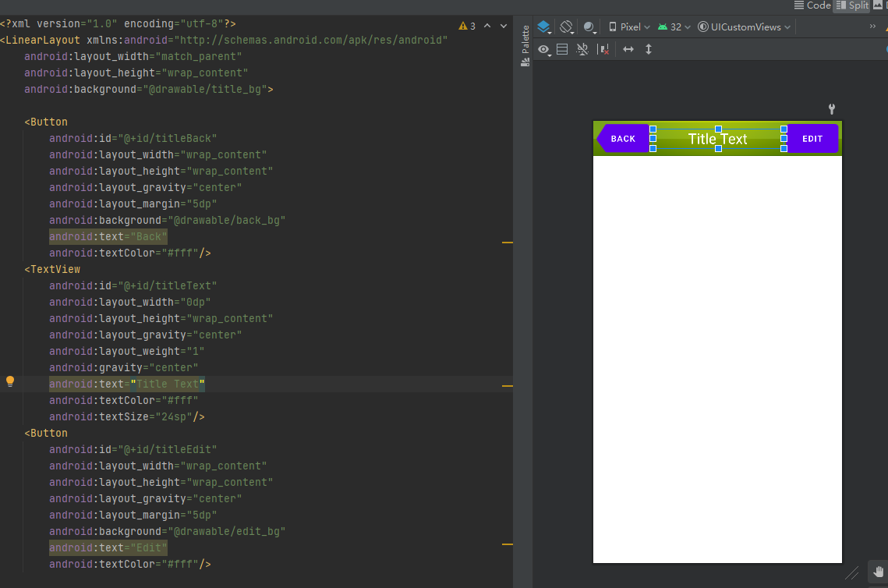Click the yellow lightbulb quick-fix icon
This screenshot has height=588, width=888.
tap(9, 381)
